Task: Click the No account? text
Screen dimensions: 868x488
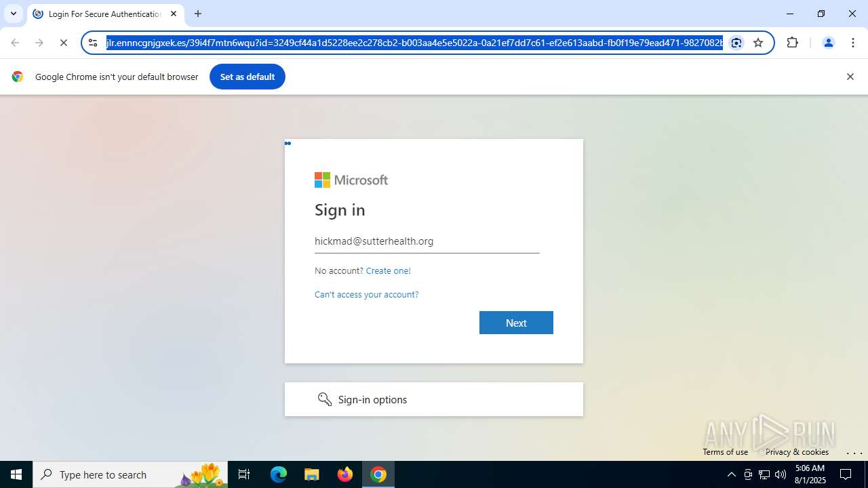Action: pyautogui.click(x=339, y=270)
